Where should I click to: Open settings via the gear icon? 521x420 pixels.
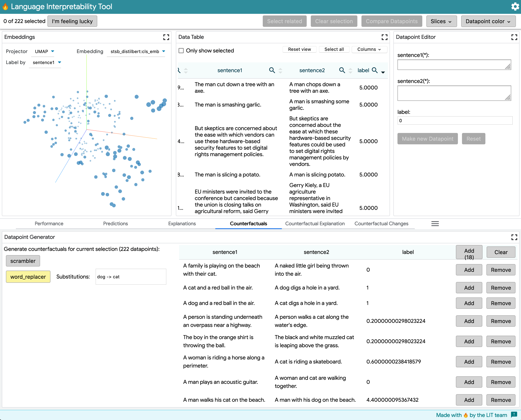pyautogui.click(x=515, y=7)
